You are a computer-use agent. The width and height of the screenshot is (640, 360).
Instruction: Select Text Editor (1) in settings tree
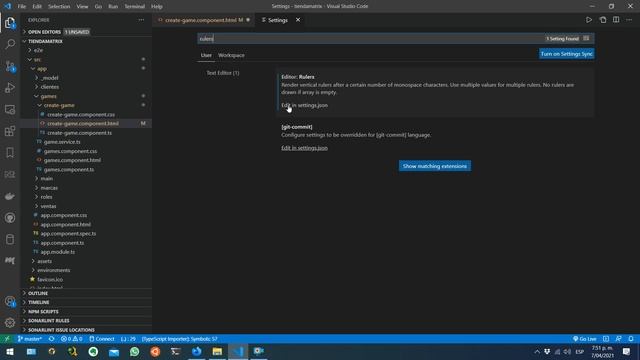coord(223,73)
